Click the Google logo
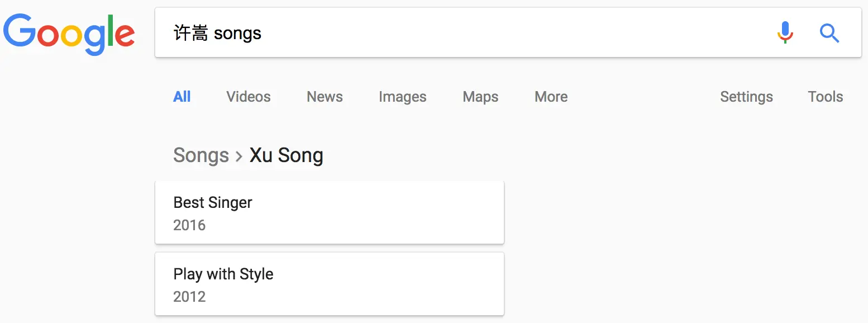The width and height of the screenshot is (868, 323). [x=69, y=34]
